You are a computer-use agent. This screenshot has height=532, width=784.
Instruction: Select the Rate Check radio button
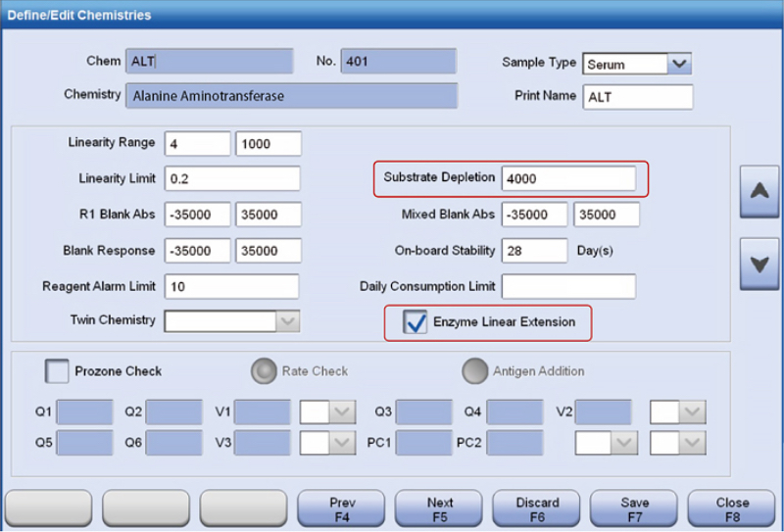coord(264,371)
